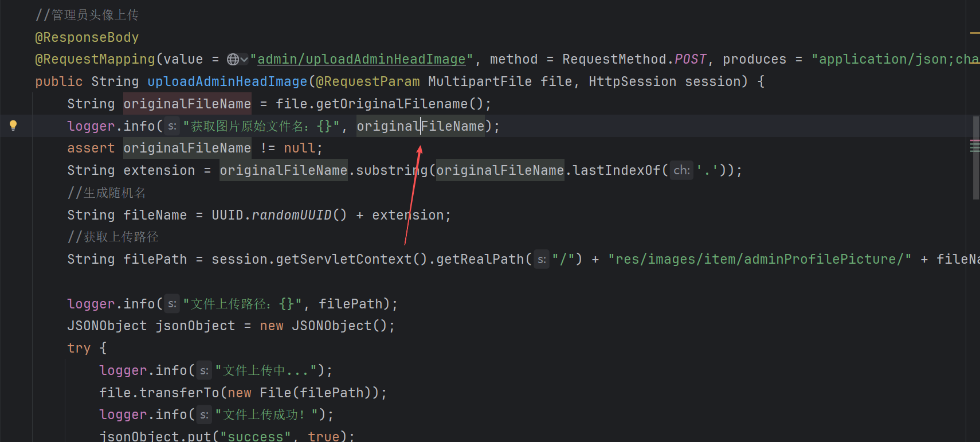980x442 pixels.
Task: Follow the "admin/uploadAdminHeadImage" mapping link
Action: [362, 59]
